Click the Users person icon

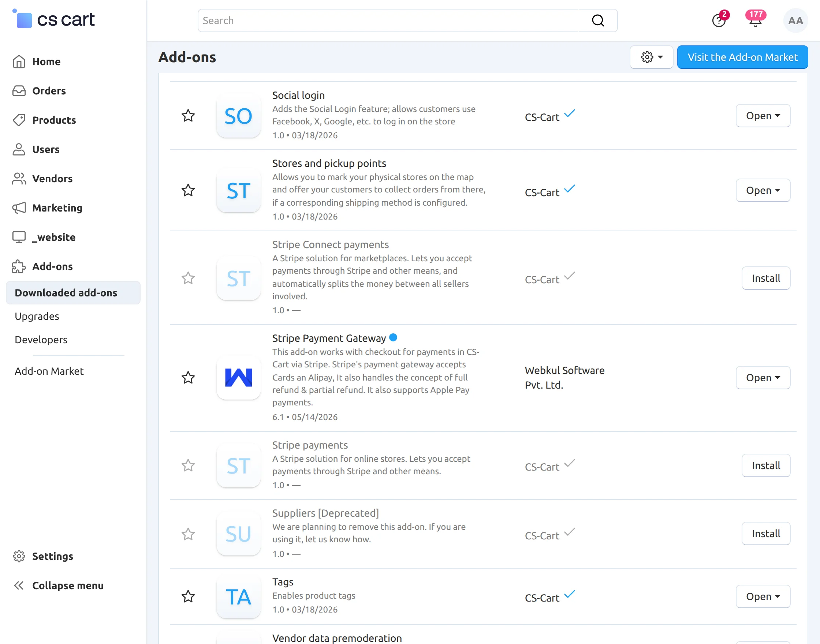(x=19, y=149)
